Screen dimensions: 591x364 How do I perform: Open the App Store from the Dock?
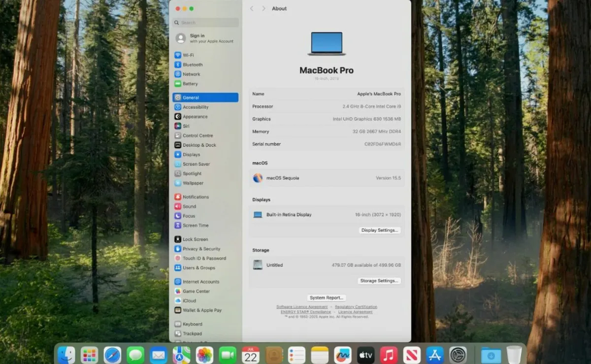pyautogui.click(x=435, y=355)
